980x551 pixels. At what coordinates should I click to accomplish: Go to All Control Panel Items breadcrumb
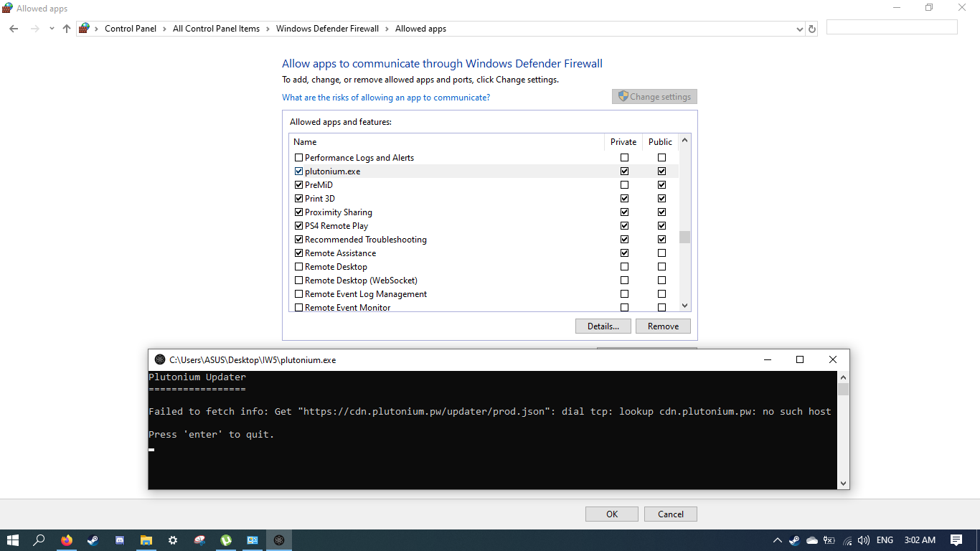coord(216,29)
